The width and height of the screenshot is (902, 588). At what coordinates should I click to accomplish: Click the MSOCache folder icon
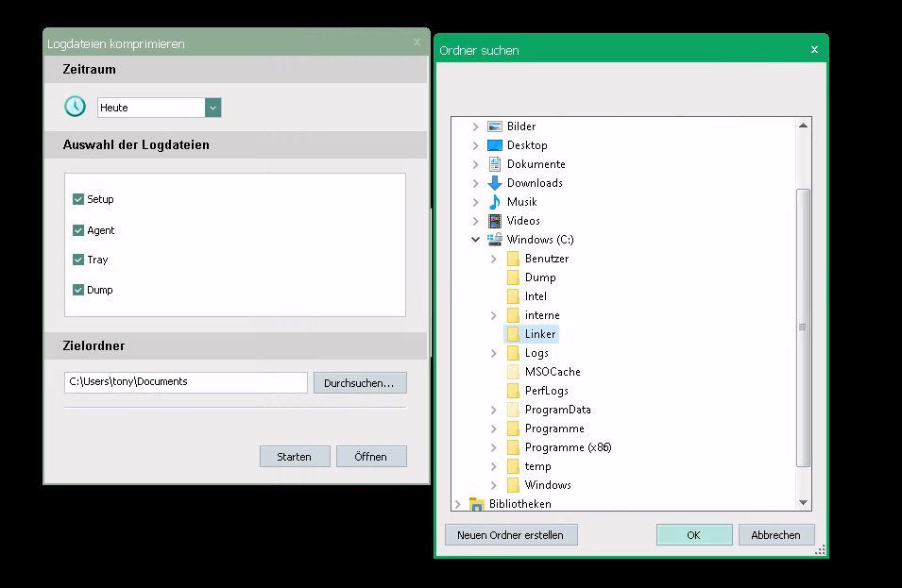tap(513, 372)
